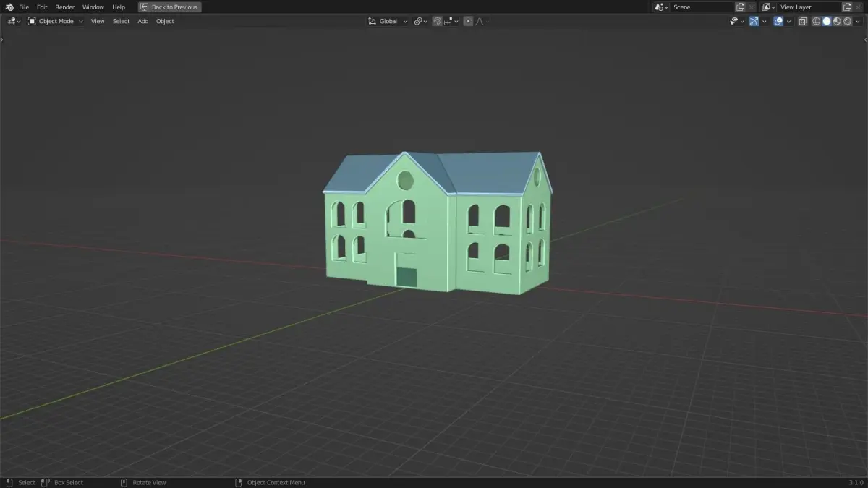Open the viewport Object menu

click(x=165, y=21)
